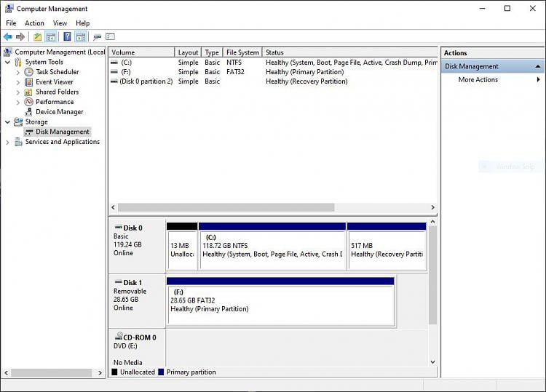Select Computer Management (Local) root node
Image resolution: width=546 pixels, height=392 pixels.
60,52
